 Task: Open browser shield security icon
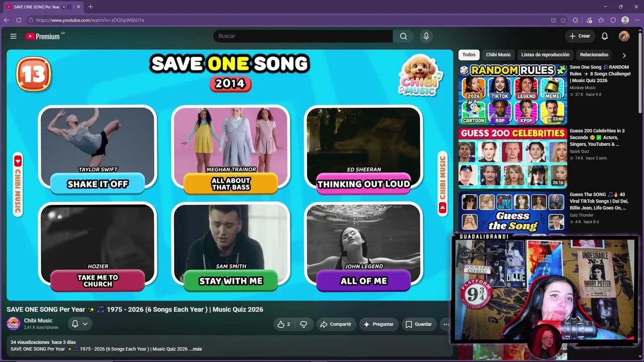(x=613, y=20)
